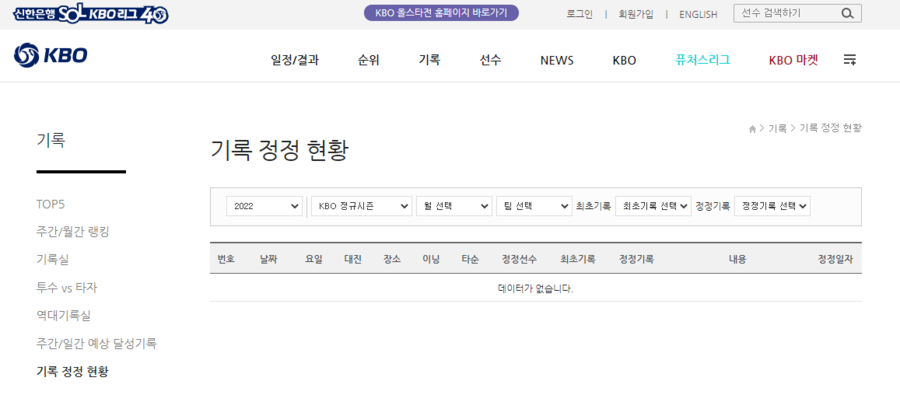Open the 최초기록 선택 dropdown
Screen dimensions: 900x395
(653, 206)
